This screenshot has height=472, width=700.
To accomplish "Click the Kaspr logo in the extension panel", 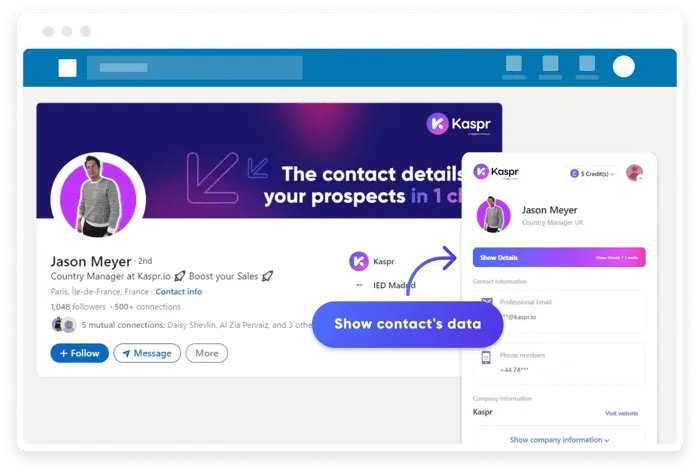I will point(495,173).
